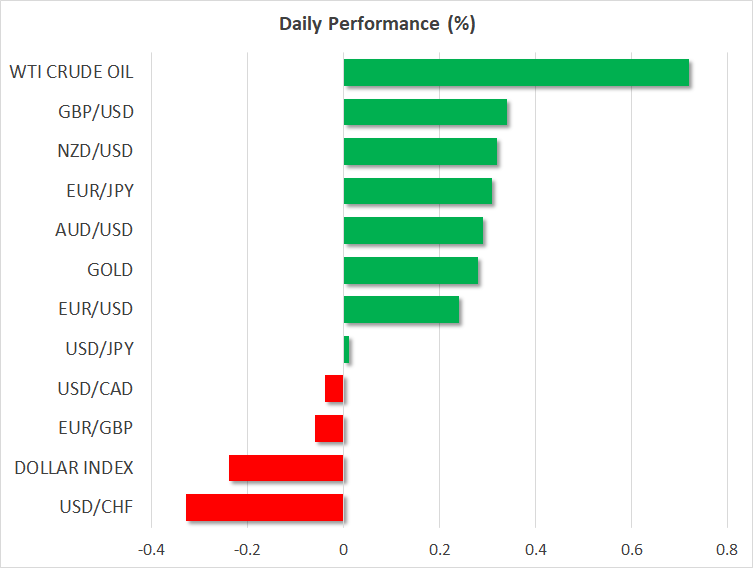Select the GBP/USD green bar
Image resolution: width=753 pixels, height=568 pixels.
[x=425, y=112]
